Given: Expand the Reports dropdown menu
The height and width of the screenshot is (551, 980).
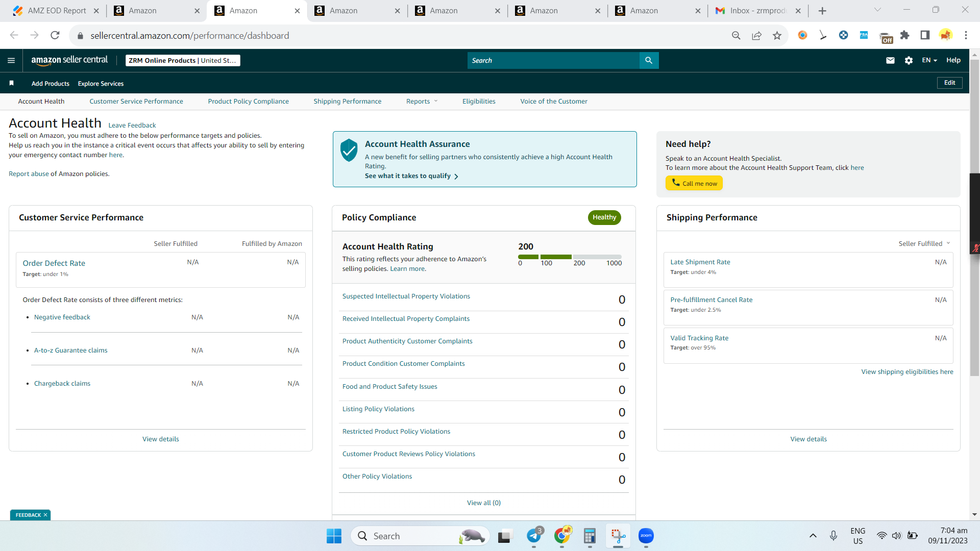Looking at the screenshot, I should [x=422, y=101].
